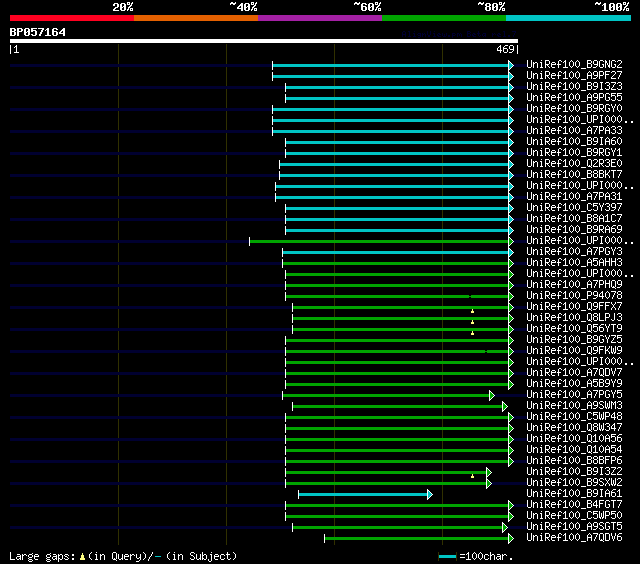Click the UniRef100_A5B9Y9 label

pyautogui.click(x=574, y=384)
